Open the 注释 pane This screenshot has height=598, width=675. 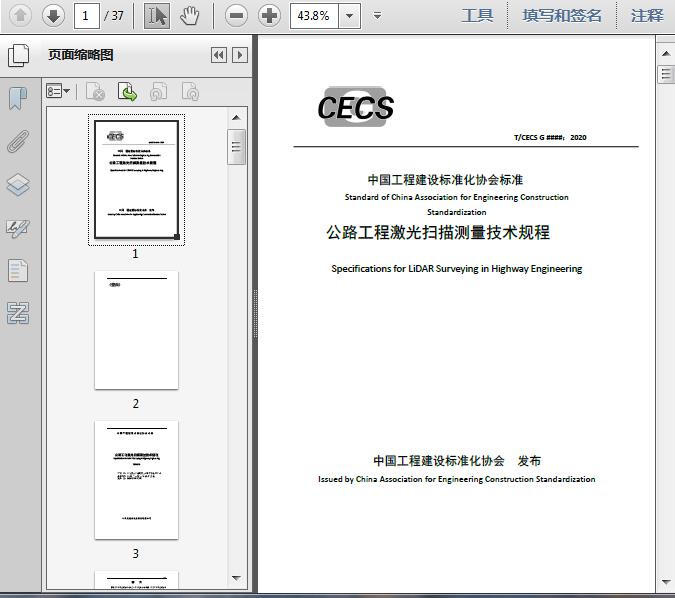647,16
